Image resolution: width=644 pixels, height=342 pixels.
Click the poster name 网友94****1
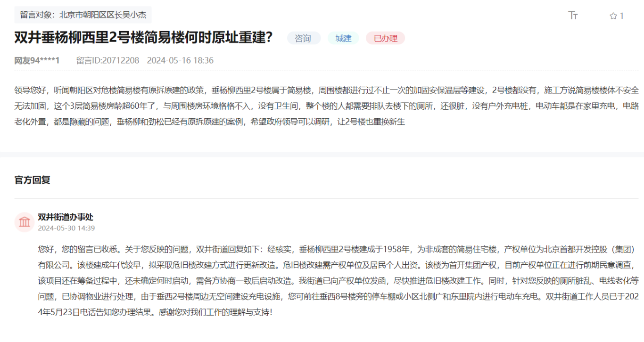pos(37,60)
